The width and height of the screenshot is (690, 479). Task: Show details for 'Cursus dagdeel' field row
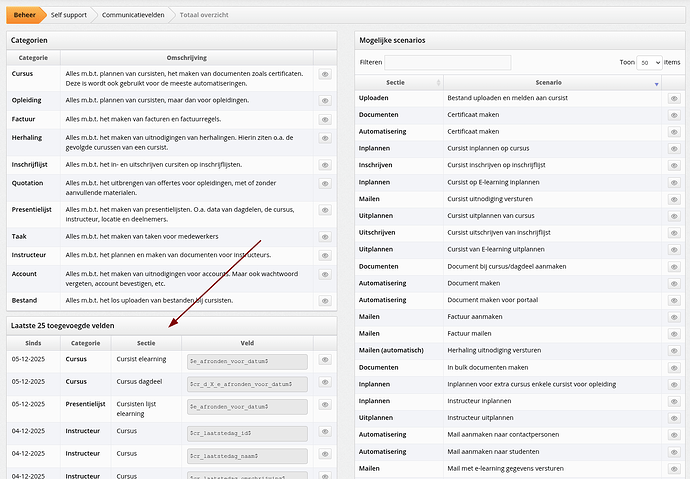pyautogui.click(x=326, y=383)
